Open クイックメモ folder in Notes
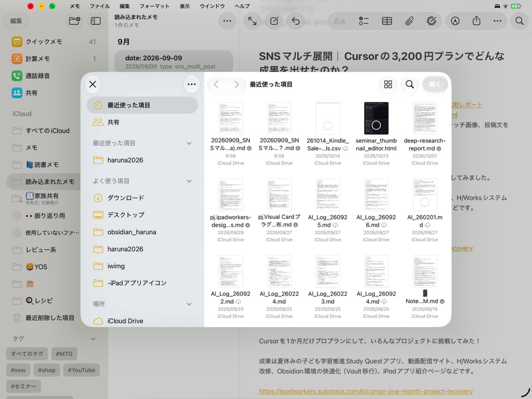 (54, 42)
